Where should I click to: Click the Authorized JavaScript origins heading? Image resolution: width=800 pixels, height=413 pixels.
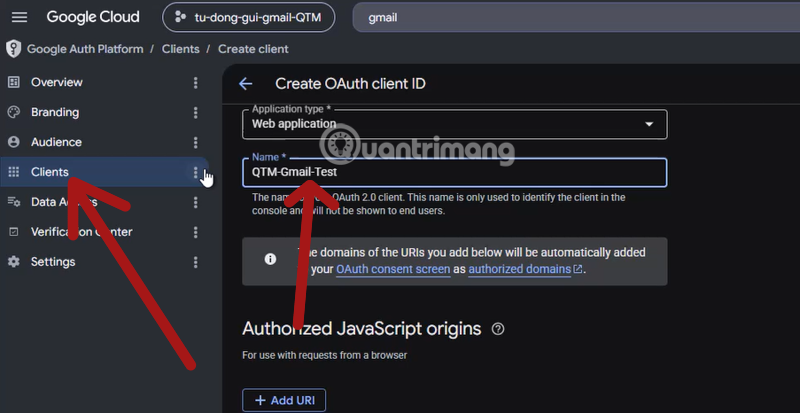[x=362, y=329]
